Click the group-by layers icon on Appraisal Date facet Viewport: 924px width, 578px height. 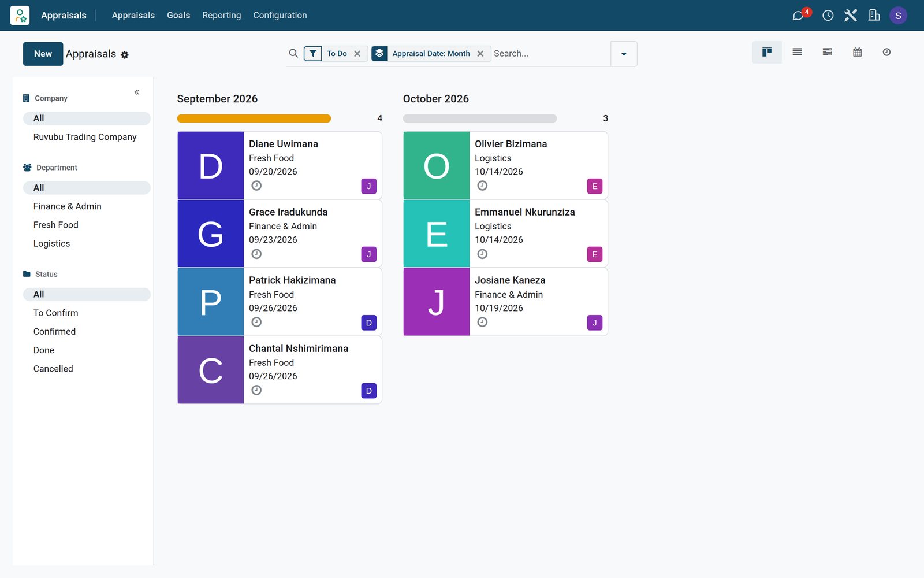click(379, 53)
